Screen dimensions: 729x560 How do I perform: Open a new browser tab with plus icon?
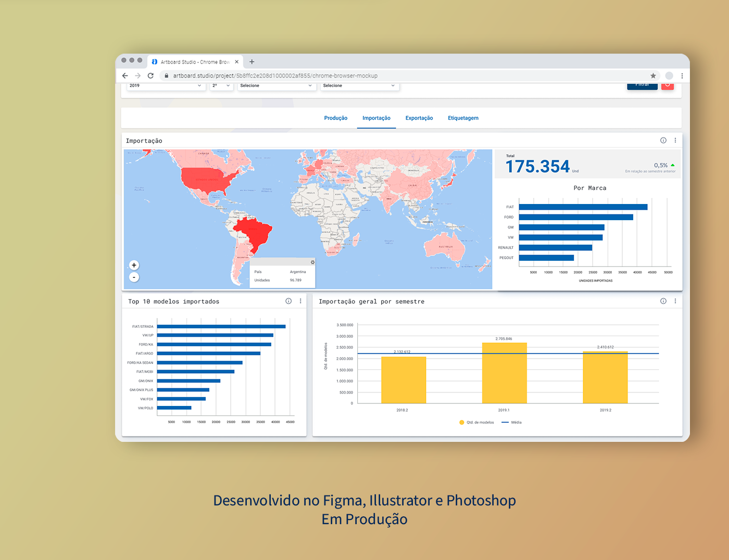tap(252, 61)
